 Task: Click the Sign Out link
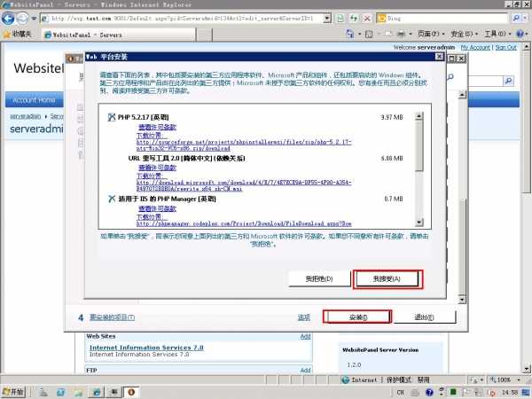505,48
